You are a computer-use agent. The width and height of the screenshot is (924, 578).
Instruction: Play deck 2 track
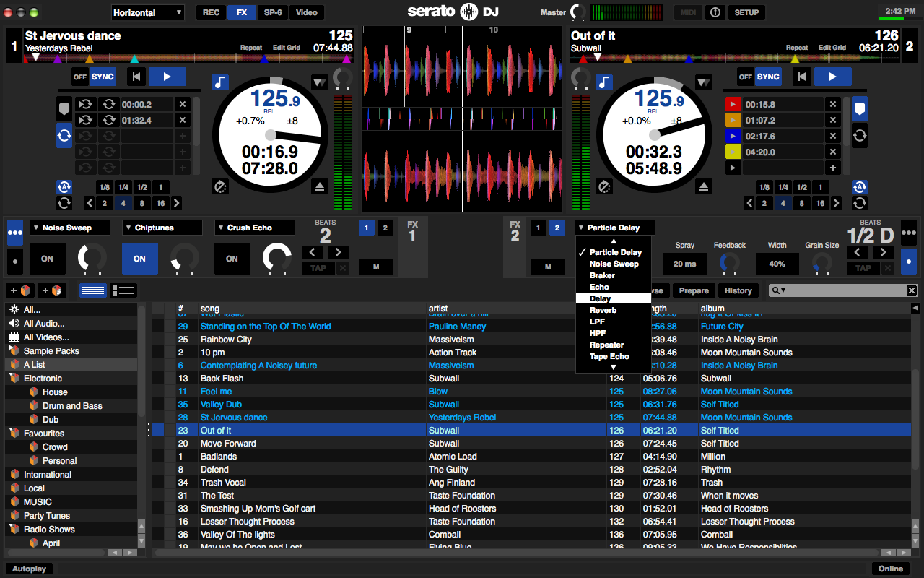tap(832, 77)
